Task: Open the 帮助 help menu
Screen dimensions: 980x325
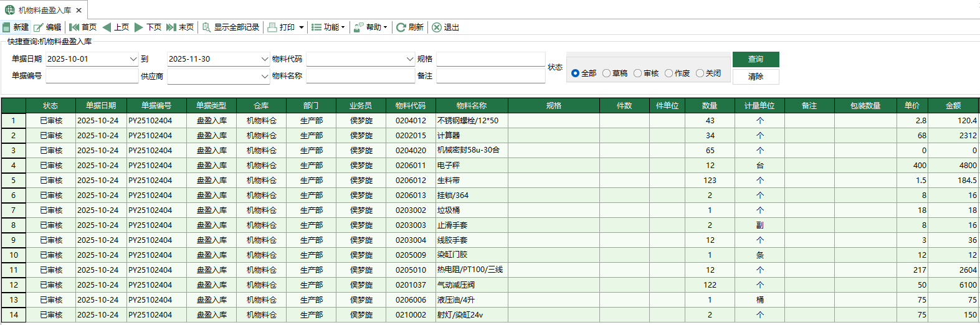Action: (371, 27)
